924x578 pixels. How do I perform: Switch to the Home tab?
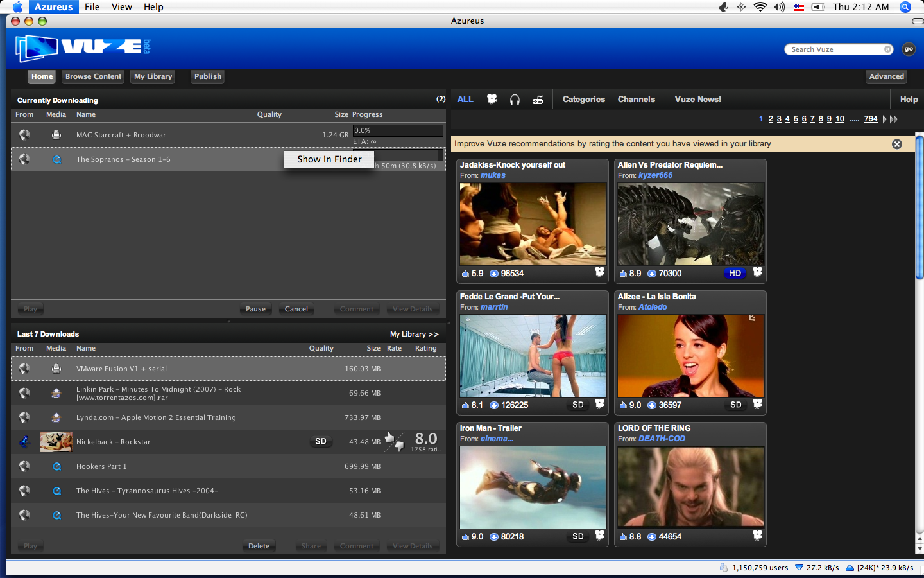tap(42, 76)
